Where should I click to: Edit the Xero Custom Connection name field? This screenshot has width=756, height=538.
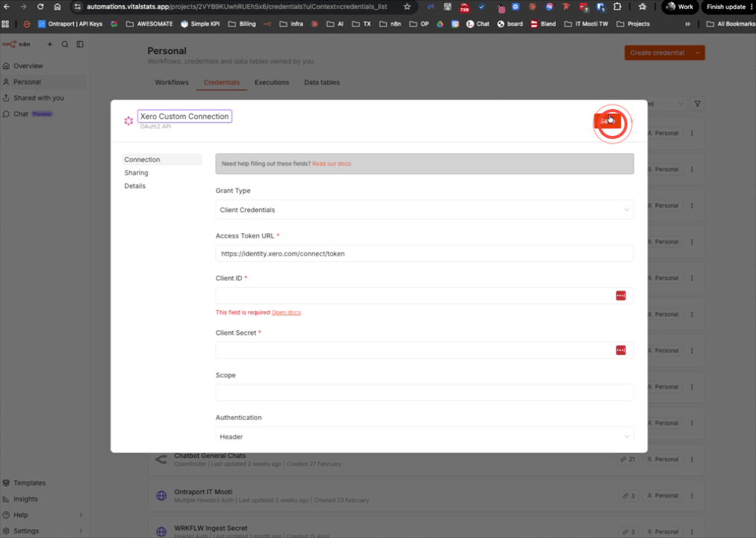185,116
